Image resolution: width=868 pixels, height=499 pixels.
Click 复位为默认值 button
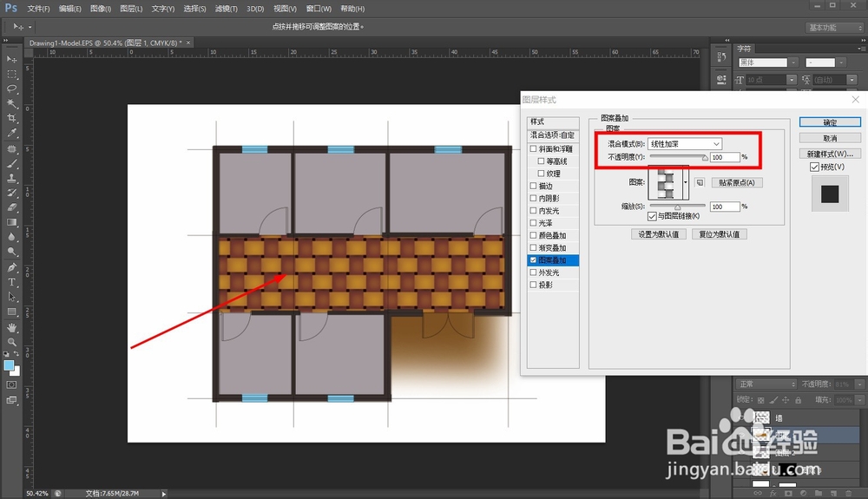[719, 234]
